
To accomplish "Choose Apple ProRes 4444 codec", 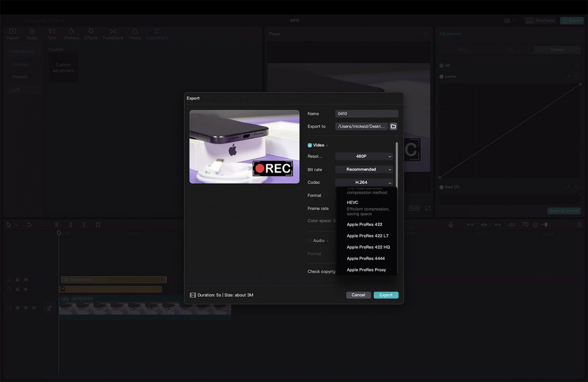I will click(366, 258).
